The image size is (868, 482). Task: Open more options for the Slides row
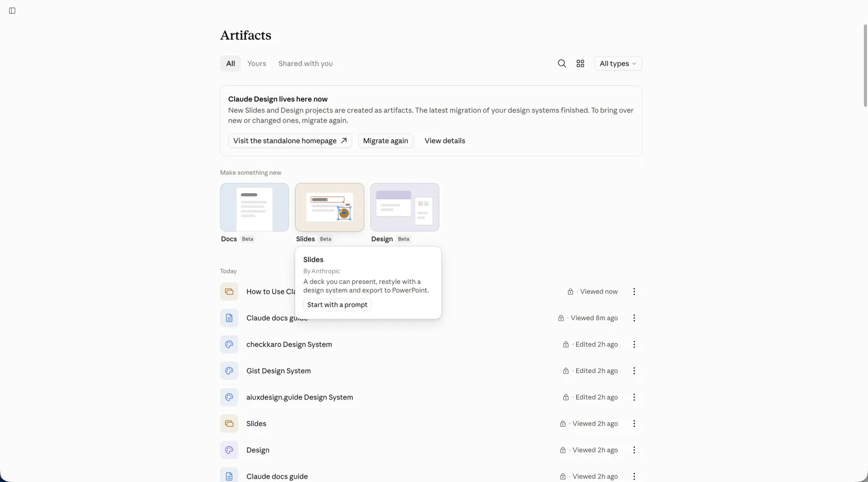click(634, 424)
